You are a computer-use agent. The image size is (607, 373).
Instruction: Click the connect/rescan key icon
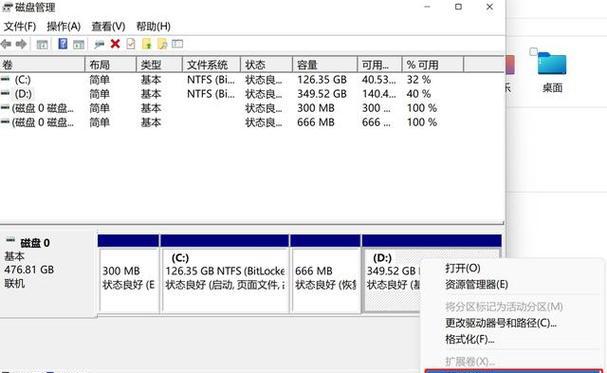99,44
